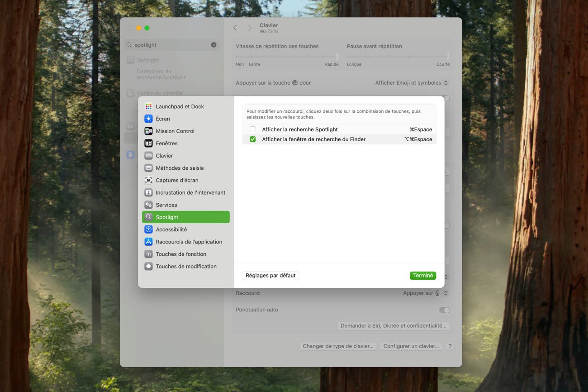Go forward with the right chevron
Viewport: 588px width, 392px height.
tap(249, 28)
